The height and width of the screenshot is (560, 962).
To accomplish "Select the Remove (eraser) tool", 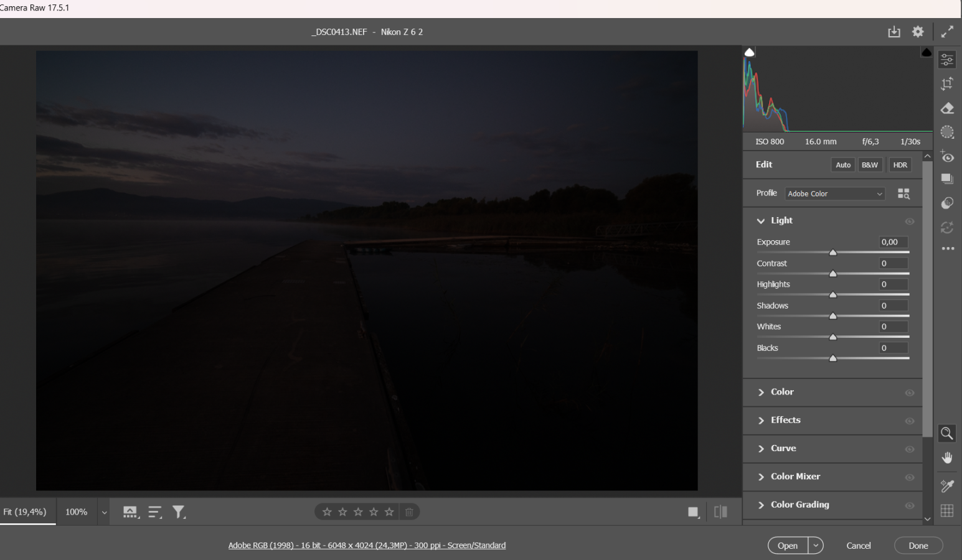I will pyautogui.click(x=947, y=108).
